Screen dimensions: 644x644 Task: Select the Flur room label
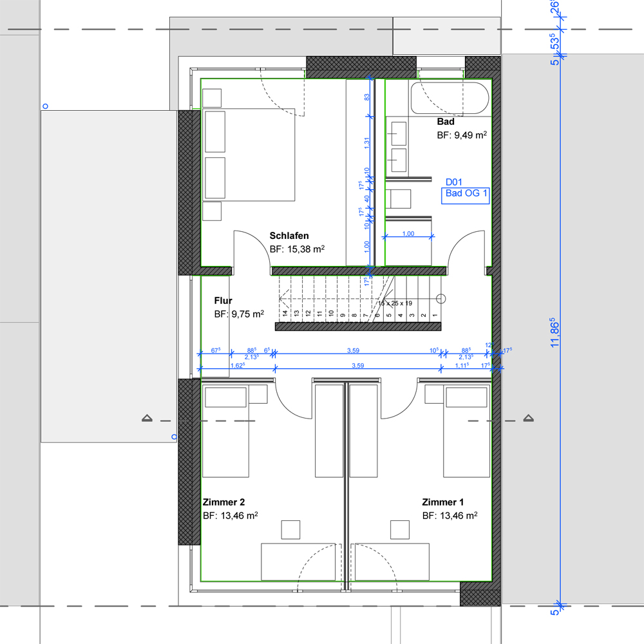click(223, 301)
